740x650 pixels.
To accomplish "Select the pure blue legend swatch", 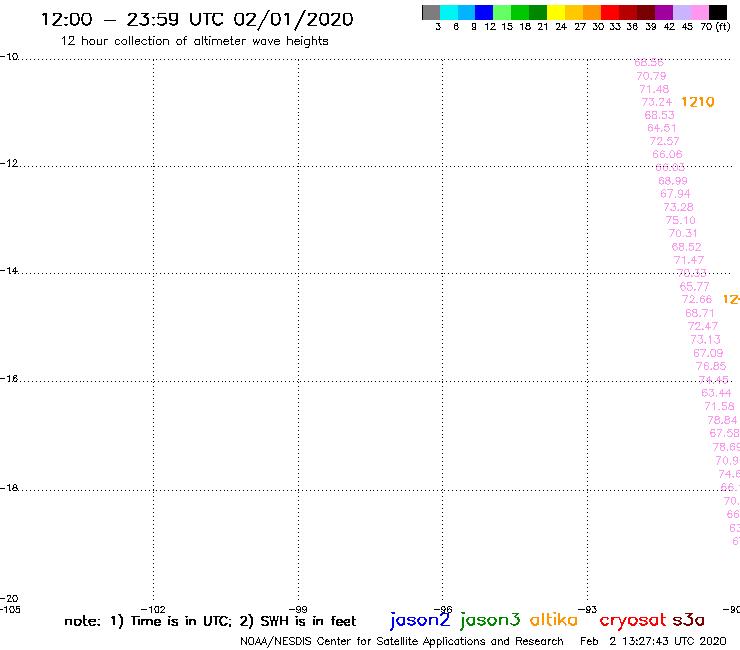I will coord(484,12).
